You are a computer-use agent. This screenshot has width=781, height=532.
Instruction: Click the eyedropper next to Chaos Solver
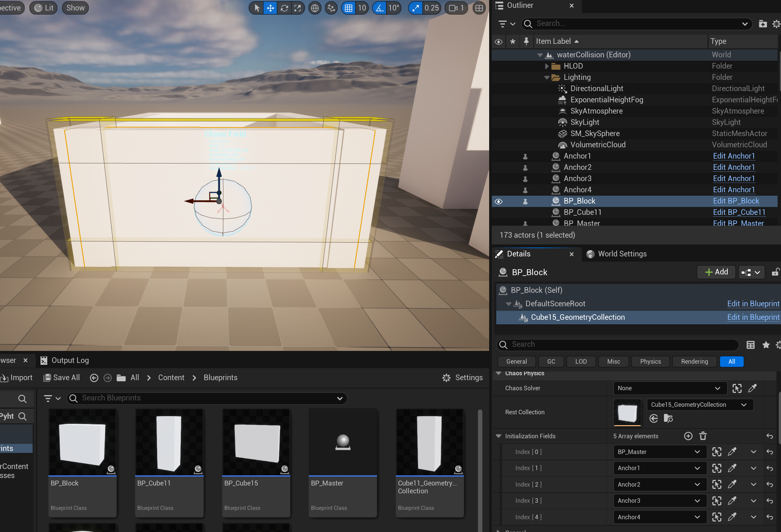tap(752, 388)
